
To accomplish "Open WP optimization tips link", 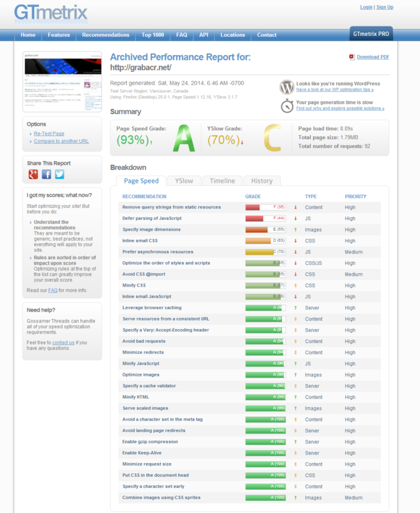I will 335,90.
